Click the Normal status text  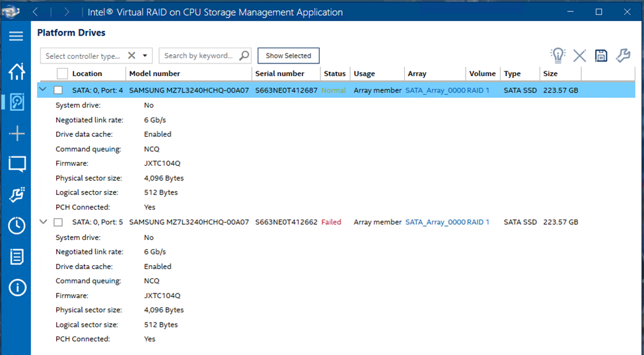(x=334, y=90)
